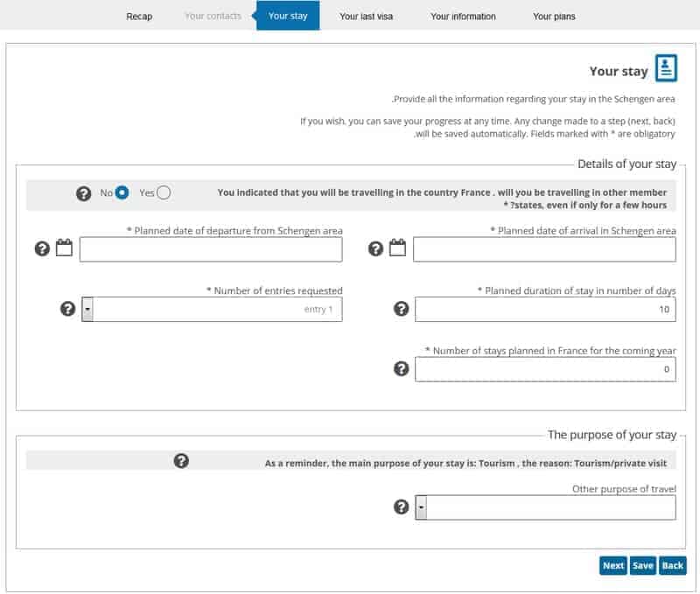Open calendar for planned departure date
The image size is (700, 594).
coord(64,248)
